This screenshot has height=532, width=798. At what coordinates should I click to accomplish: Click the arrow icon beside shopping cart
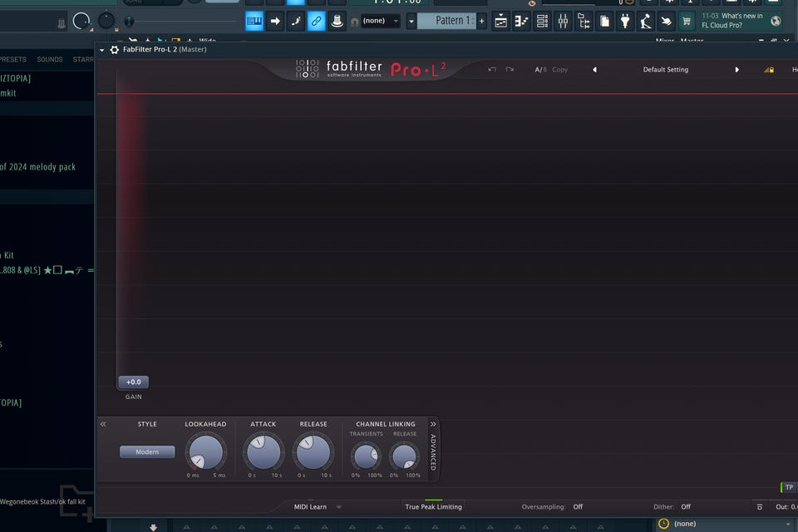666,22
